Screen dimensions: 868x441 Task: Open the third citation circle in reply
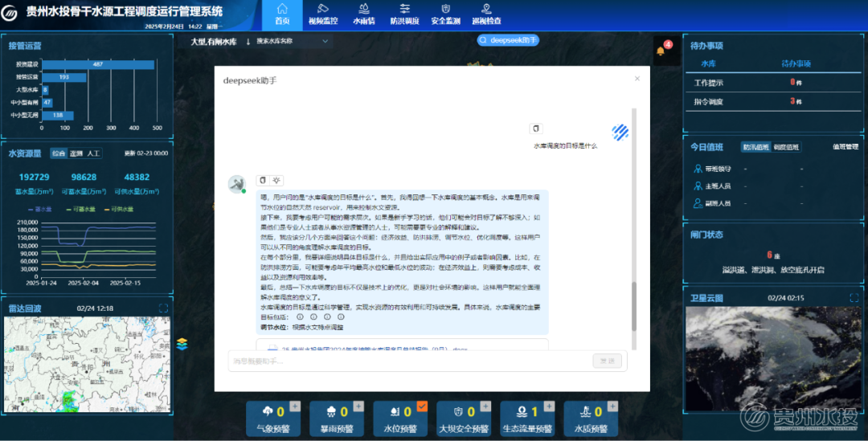[x=327, y=317]
